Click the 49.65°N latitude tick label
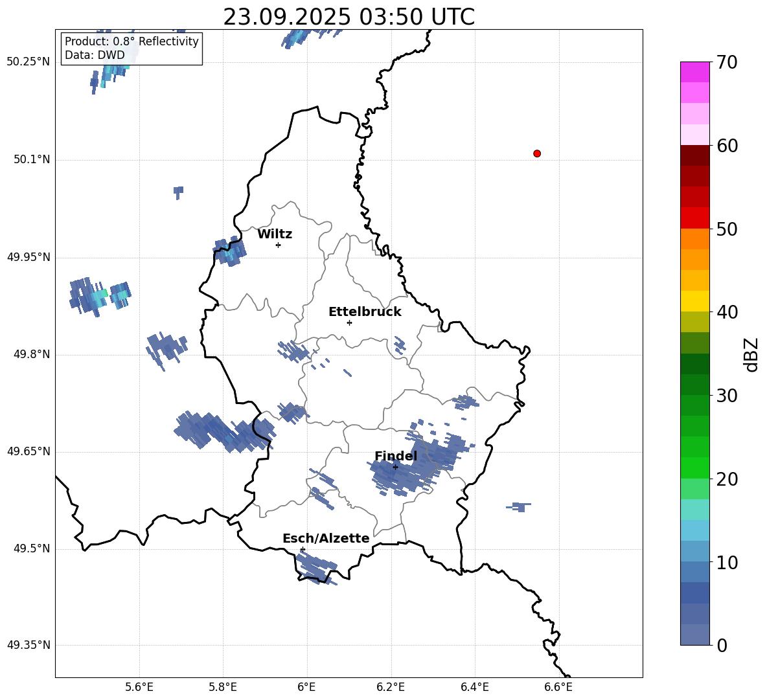 coord(29,451)
